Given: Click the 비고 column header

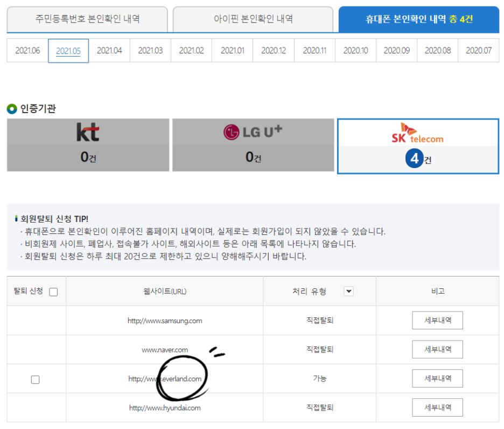Looking at the screenshot, I should pos(438,291).
